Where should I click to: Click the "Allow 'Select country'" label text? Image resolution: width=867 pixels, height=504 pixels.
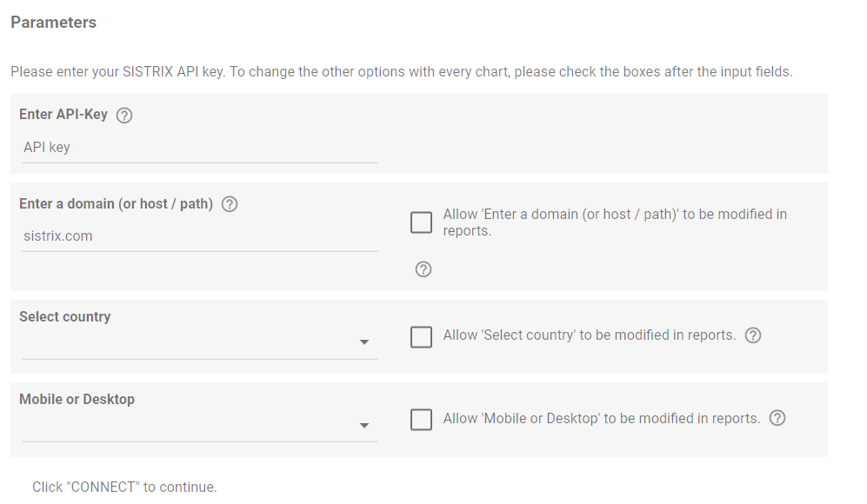click(590, 335)
